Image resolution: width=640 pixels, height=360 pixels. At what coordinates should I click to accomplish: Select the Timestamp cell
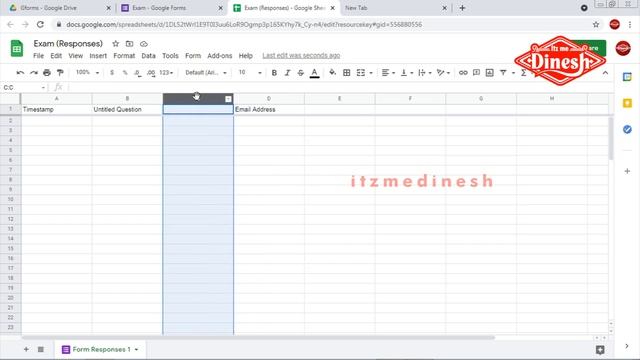56,109
